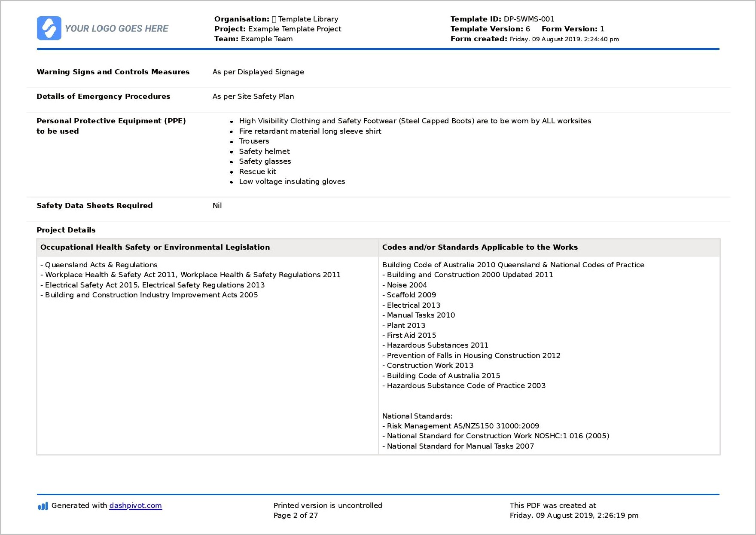Click 'Team: Example Team' line
Image resolution: width=756 pixels, height=535 pixels.
[x=253, y=39]
